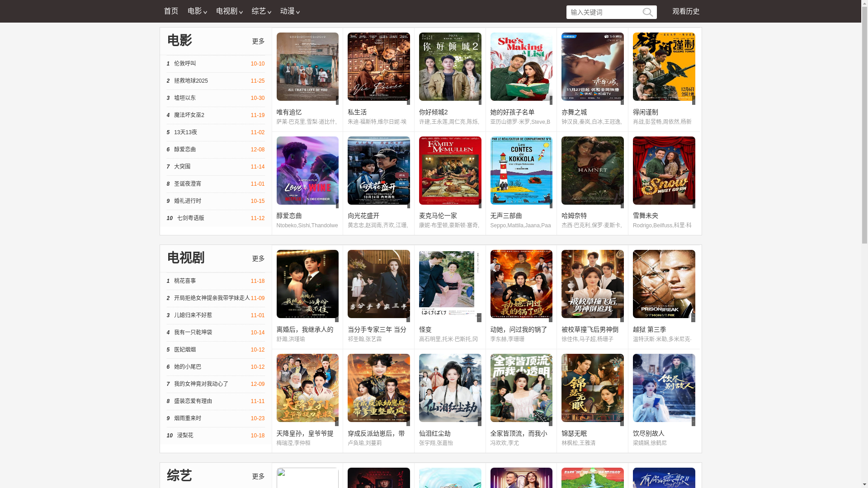This screenshot has width=868, height=488.
Task: Click 更多 link in 电影 section
Action: pyautogui.click(x=258, y=41)
